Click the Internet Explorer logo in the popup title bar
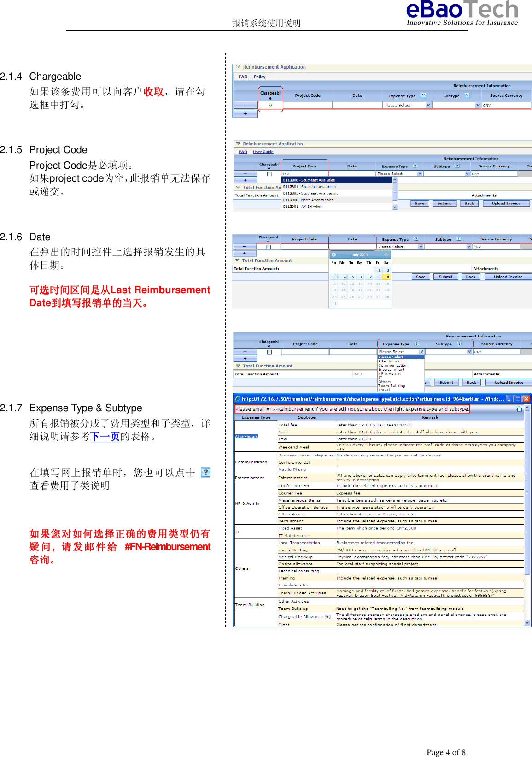The height and width of the screenshot is (757, 532). click(x=238, y=399)
